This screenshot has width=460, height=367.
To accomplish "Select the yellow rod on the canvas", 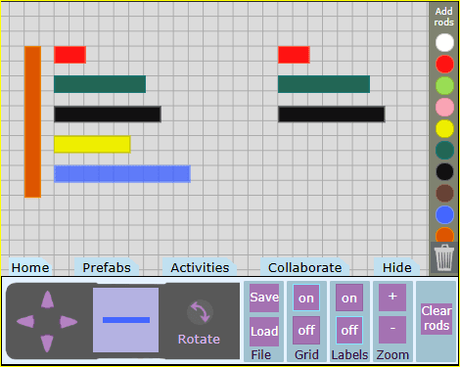I will (x=92, y=144).
